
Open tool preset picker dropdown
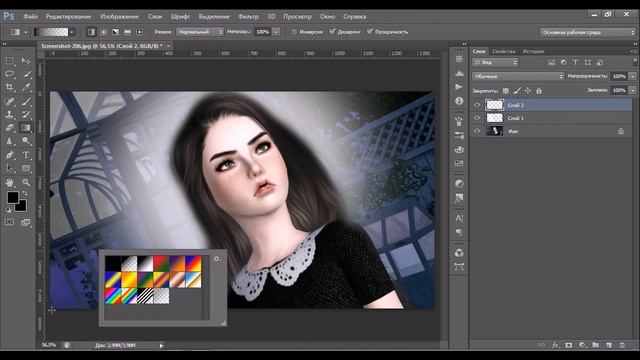pyautogui.click(x=25, y=32)
